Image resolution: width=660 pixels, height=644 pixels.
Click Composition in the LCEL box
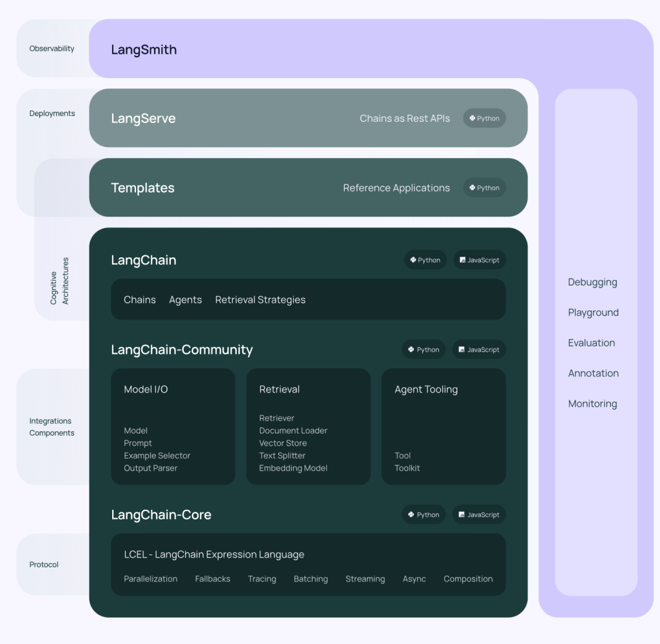(x=468, y=579)
